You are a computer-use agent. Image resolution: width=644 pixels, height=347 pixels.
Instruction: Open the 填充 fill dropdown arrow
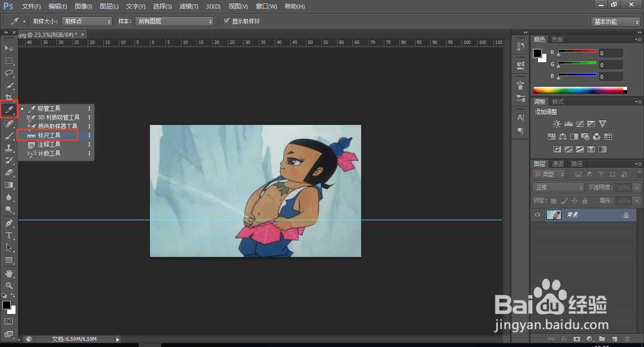pyautogui.click(x=637, y=201)
